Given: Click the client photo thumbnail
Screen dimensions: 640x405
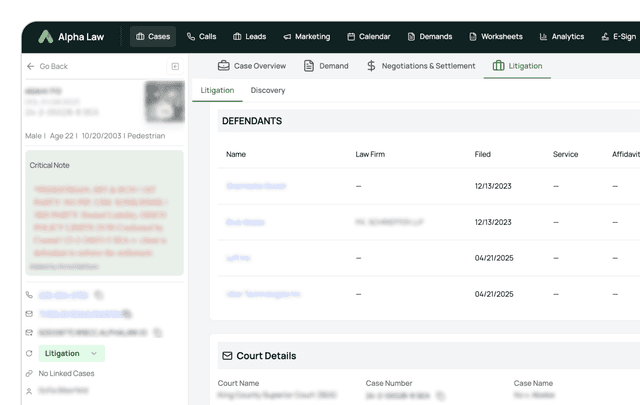Looking at the screenshot, I should pyautogui.click(x=164, y=101).
